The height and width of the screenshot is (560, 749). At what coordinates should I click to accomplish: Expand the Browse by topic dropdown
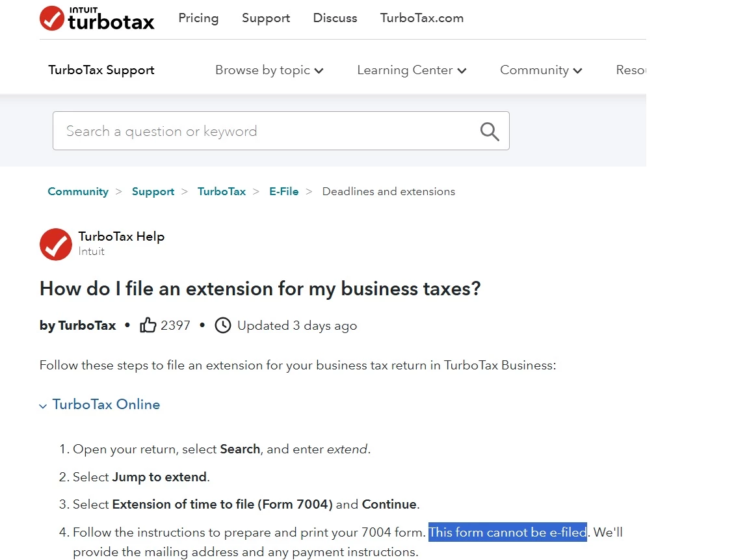click(x=269, y=70)
